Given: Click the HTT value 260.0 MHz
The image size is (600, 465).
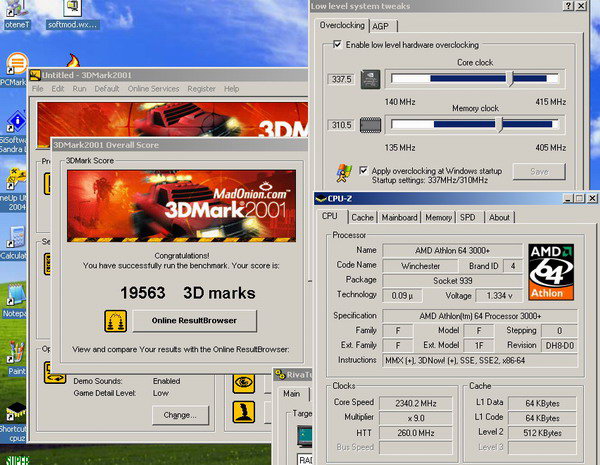Looking at the screenshot, I should (416, 433).
